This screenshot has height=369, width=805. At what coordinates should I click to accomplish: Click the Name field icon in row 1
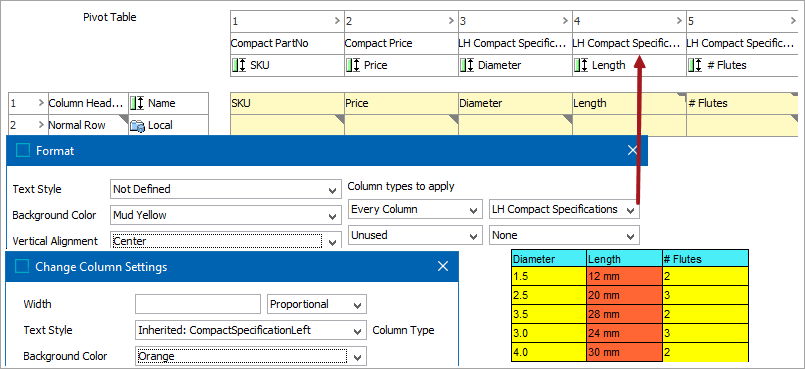pyautogui.click(x=137, y=103)
